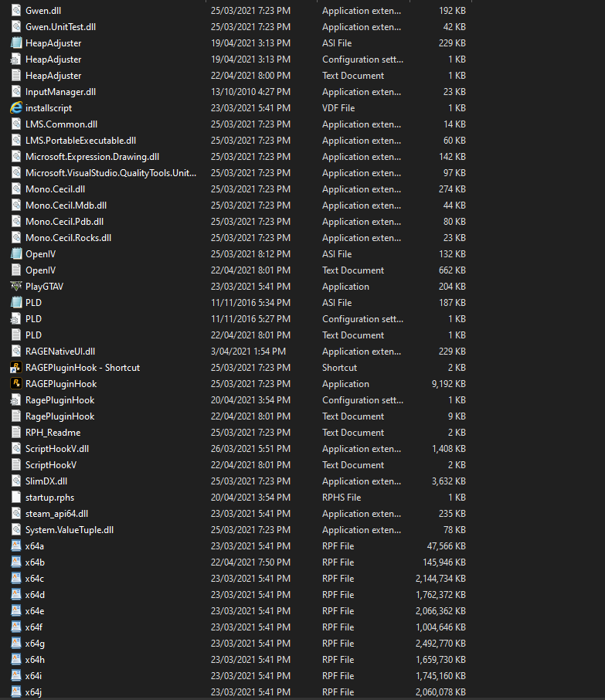Image resolution: width=605 pixels, height=700 pixels.
Task: Select System.ValueTuple.dll file name
Action: [x=70, y=530]
